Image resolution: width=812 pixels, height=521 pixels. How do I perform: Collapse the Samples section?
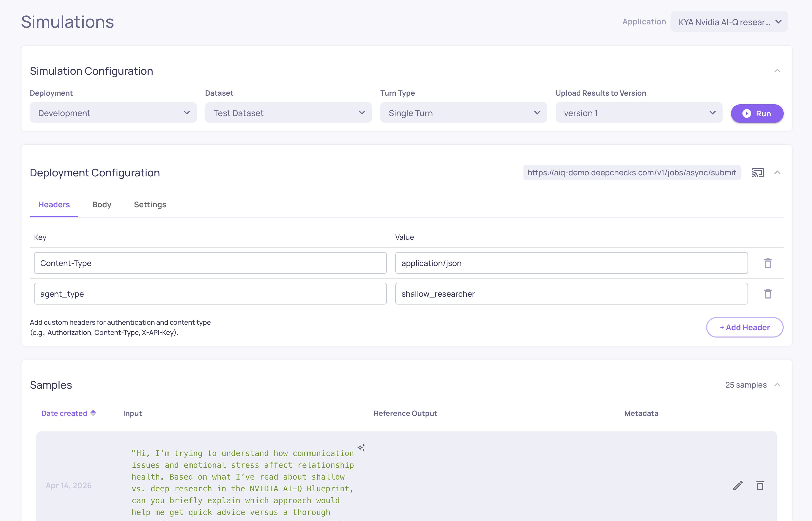point(777,385)
